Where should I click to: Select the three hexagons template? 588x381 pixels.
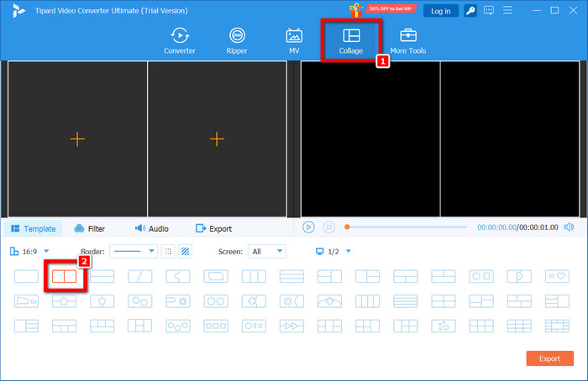[x=178, y=326]
